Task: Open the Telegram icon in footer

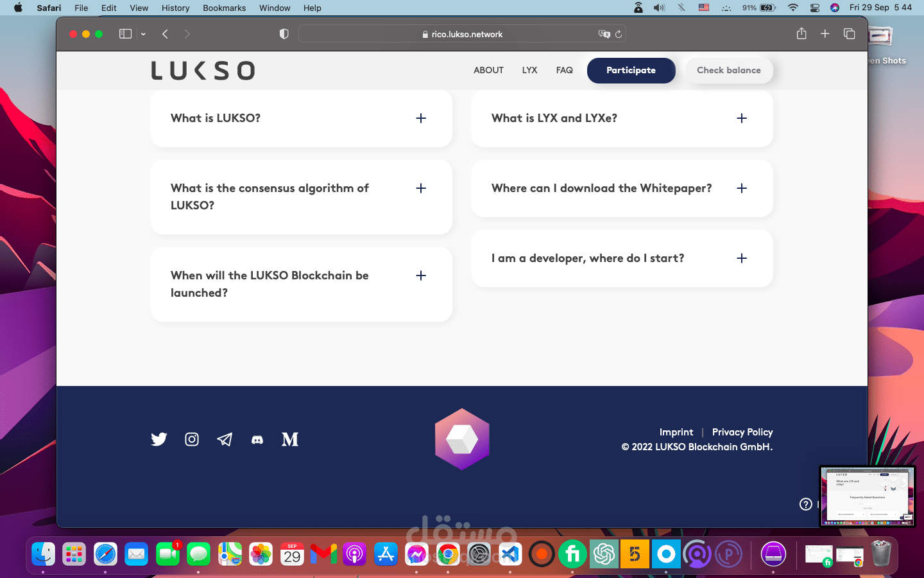Action: [x=225, y=439]
